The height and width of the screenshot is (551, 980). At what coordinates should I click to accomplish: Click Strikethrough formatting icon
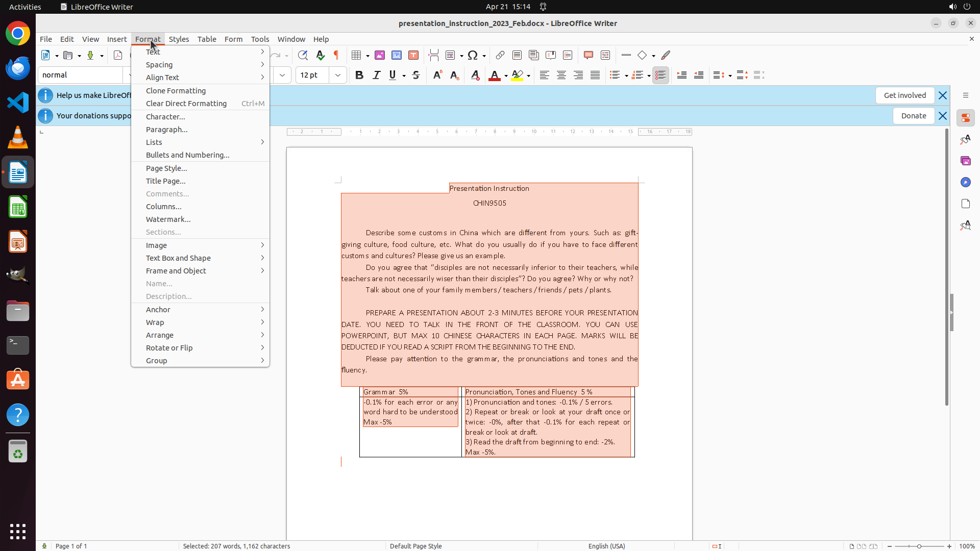(x=416, y=75)
